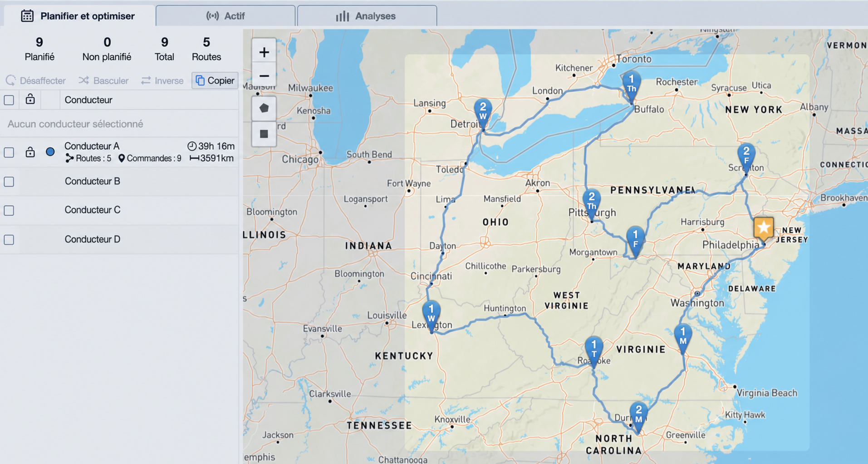Image resolution: width=868 pixels, height=464 pixels.
Task: Click the lock icon in Conducteur header
Action: [x=30, y=99]
